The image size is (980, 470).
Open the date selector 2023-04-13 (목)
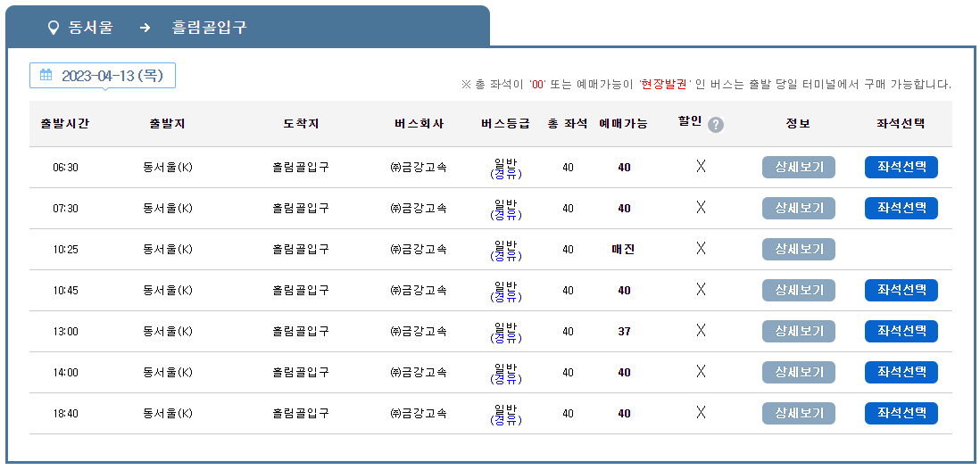pyautogui.click(x=103, y=76)
